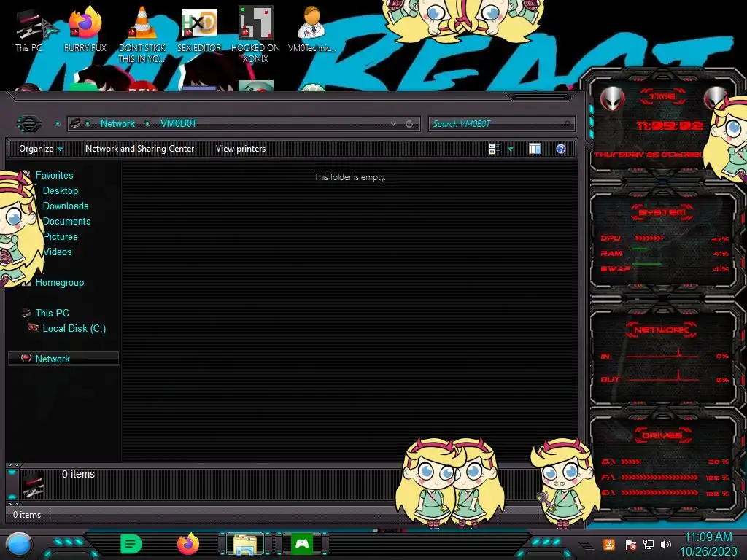Click the Local Disk (C:) drive icon
The image size is (747, 560).
[34, 327]
